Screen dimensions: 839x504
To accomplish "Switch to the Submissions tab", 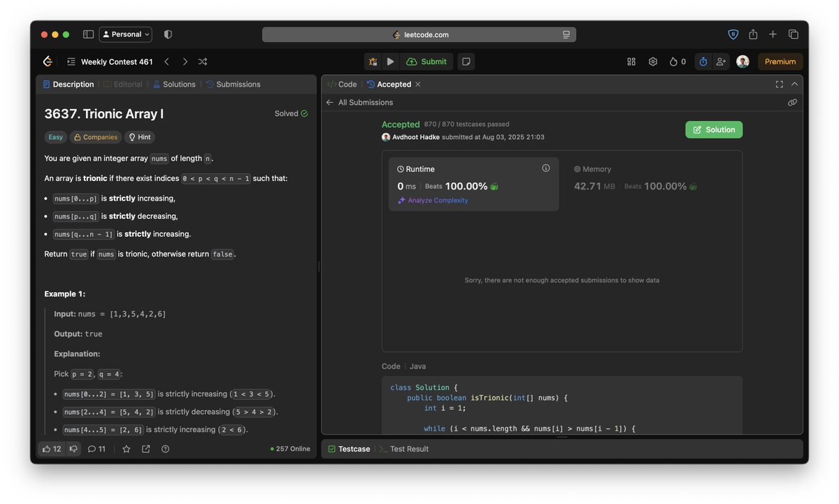I will point(234,85).
